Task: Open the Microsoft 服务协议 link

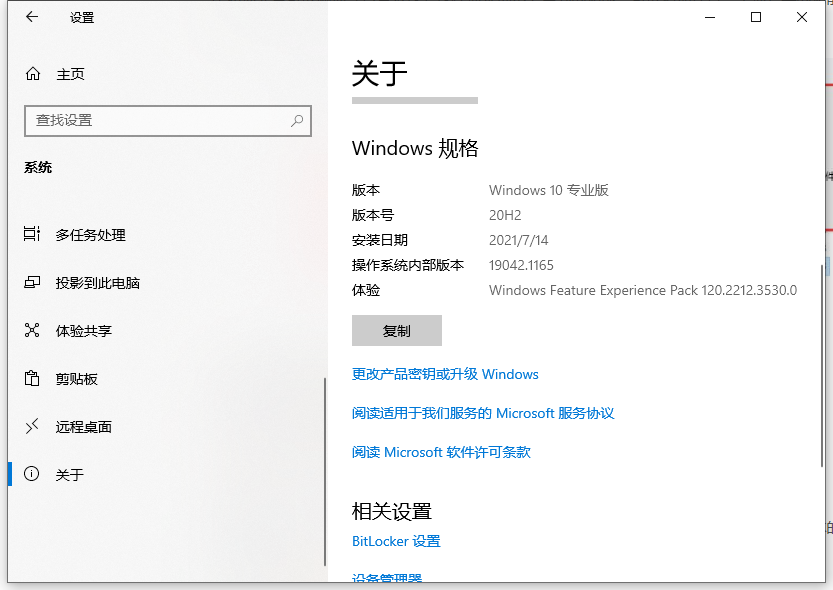Action: [x=482, y=413]
